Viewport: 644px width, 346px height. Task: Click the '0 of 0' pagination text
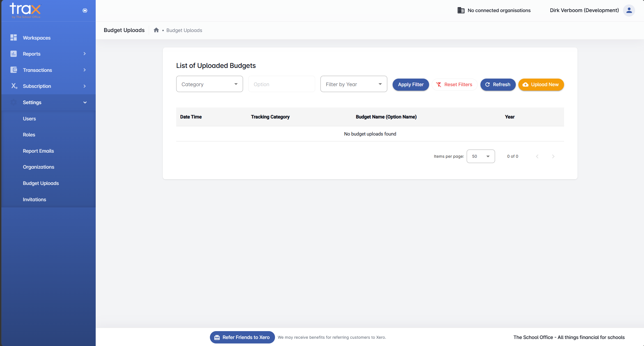[x=512, y=156]
